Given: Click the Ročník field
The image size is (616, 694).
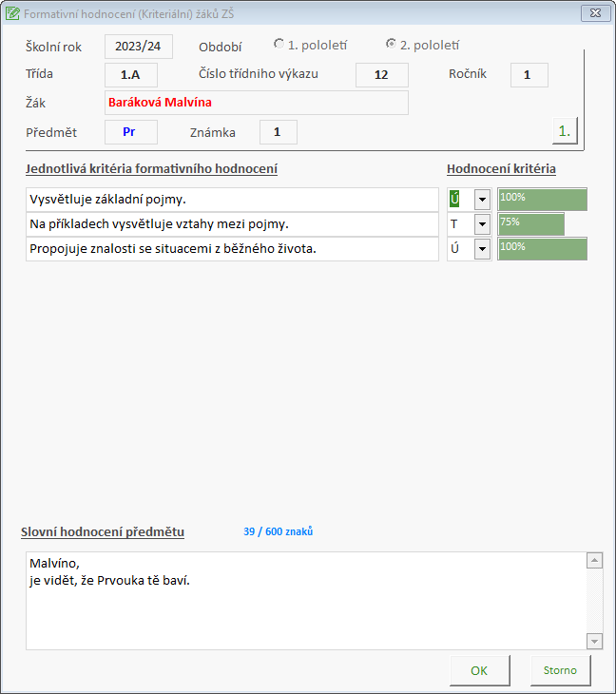Looking at the screenshot, I should pos(529,75).
